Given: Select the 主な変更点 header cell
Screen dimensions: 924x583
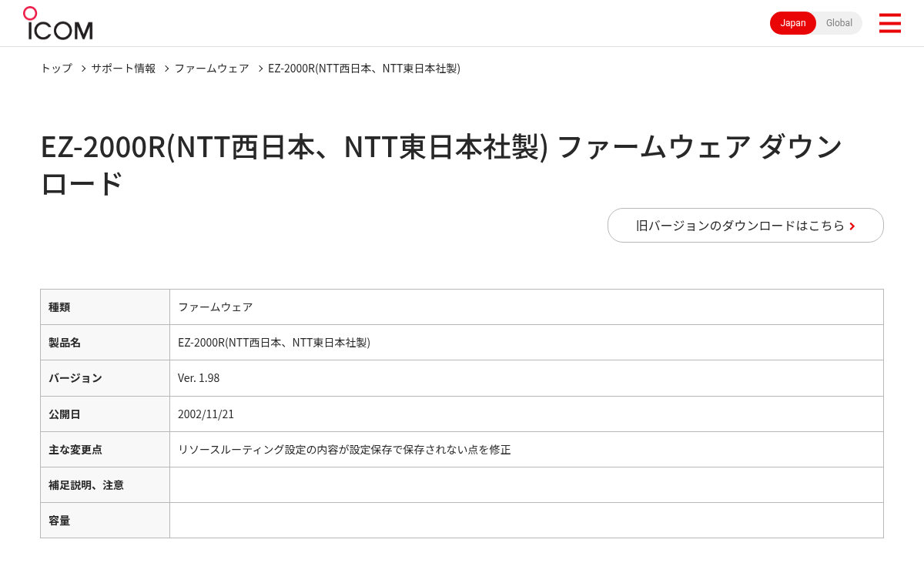Looking at the screenshot, I should pos(105,449).
